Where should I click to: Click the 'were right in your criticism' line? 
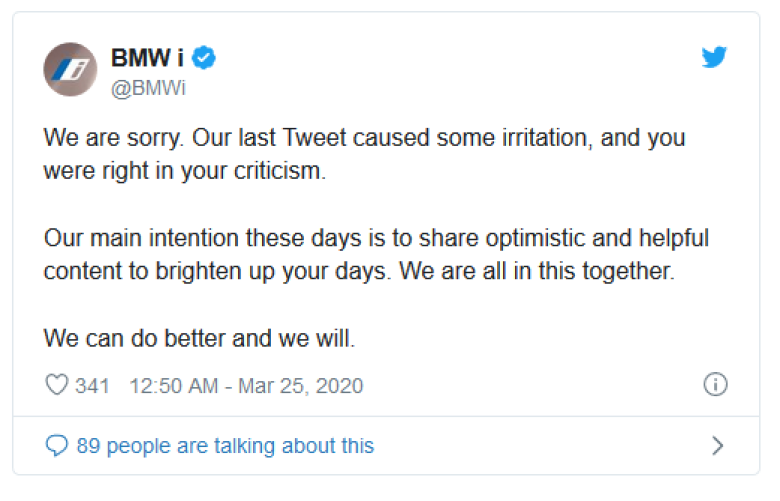tap(185, 171)
